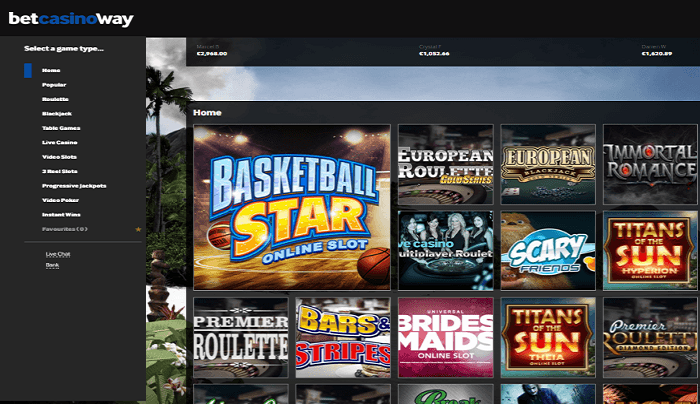Browse the Video Slots category

(x=59, y=157)
